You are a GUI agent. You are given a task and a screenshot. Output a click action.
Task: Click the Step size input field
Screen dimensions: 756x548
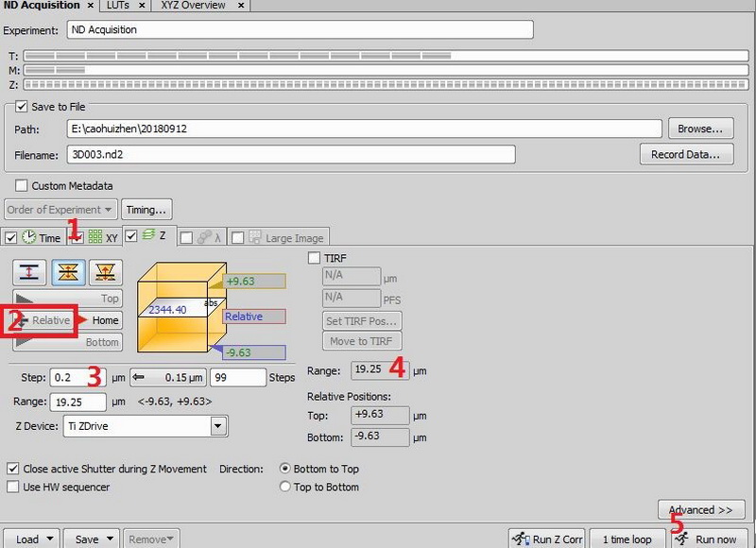[78, 377]
